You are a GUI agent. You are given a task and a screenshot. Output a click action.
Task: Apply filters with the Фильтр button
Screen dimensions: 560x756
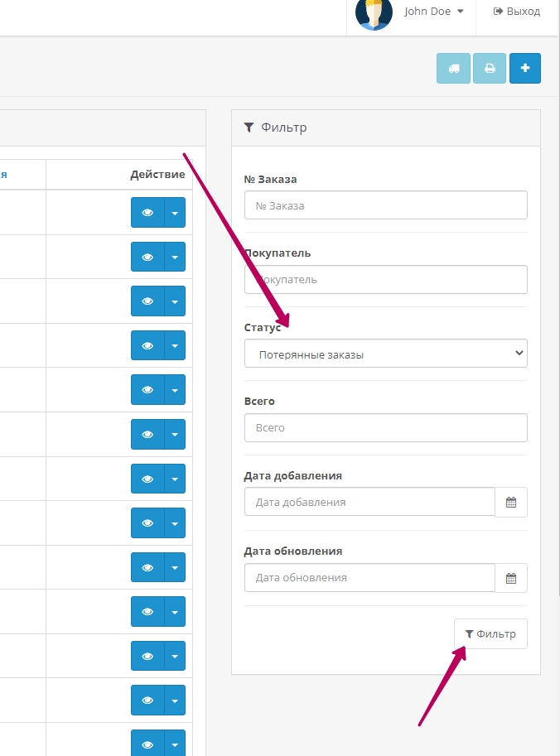[490, 634]
